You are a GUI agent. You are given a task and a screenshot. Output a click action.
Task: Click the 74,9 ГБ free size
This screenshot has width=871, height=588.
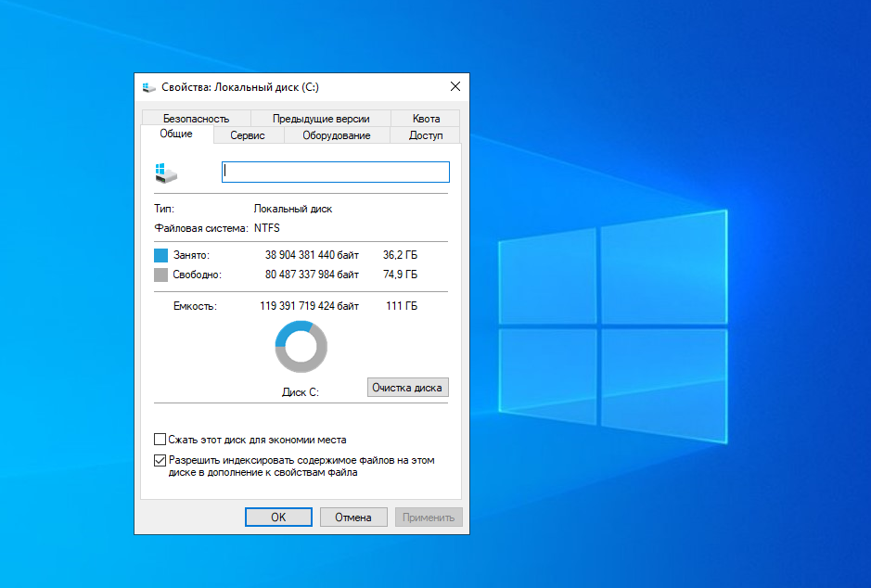tap(400, 275)
